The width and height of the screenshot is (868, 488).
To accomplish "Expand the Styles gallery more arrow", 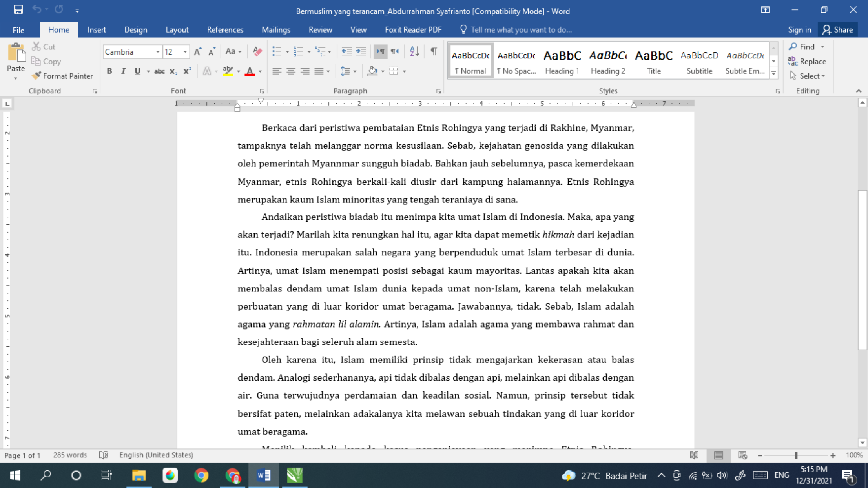I will [x=773, y=73].
